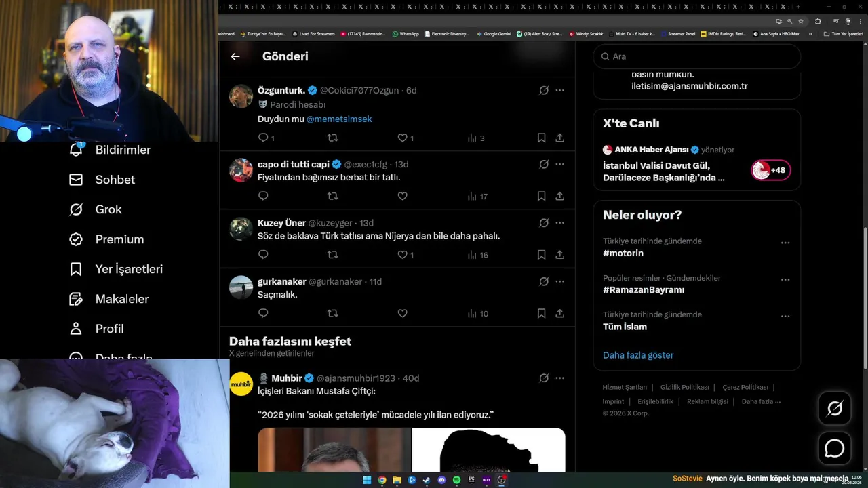Image resolution: width=868 pixels, height=488 pixels.
Task: Open more options for #RamazanBayramı trend
Action: click(x=785, y=279)
